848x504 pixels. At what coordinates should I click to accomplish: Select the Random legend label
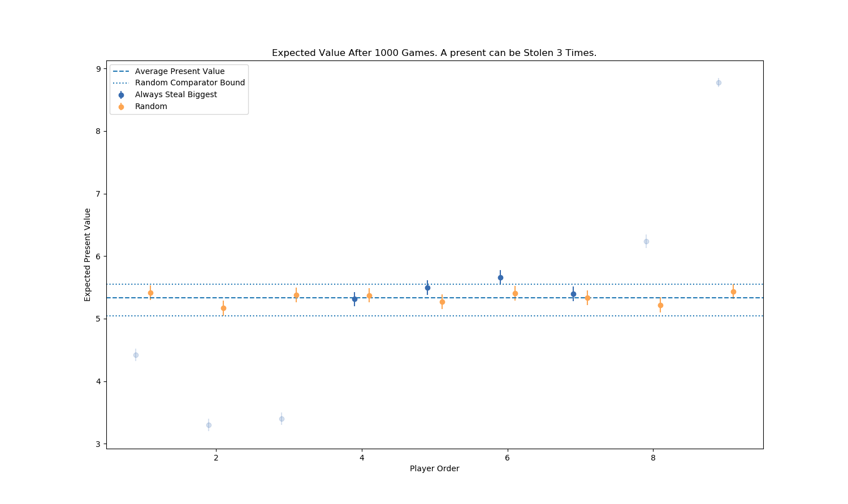click(x=151, y=106)
